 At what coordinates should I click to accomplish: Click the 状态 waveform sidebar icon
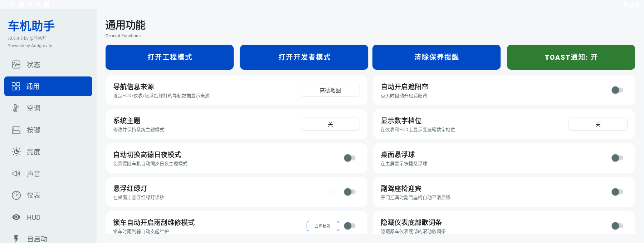16,65
